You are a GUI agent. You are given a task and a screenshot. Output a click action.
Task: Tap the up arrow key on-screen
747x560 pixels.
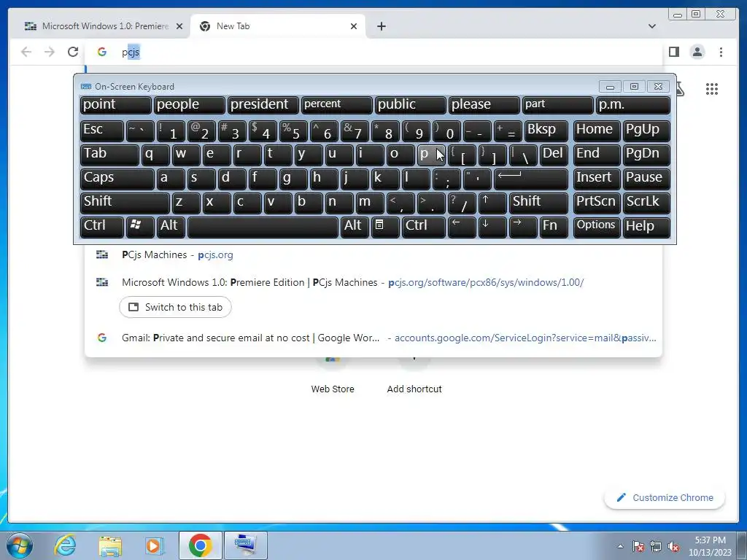(492, 203)
